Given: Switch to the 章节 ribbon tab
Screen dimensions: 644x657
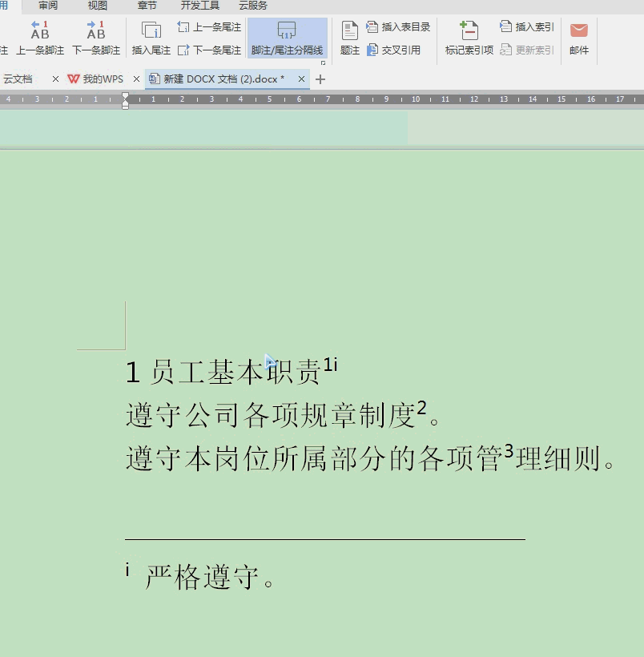Looking at the screenshot, I should point(147,6).
